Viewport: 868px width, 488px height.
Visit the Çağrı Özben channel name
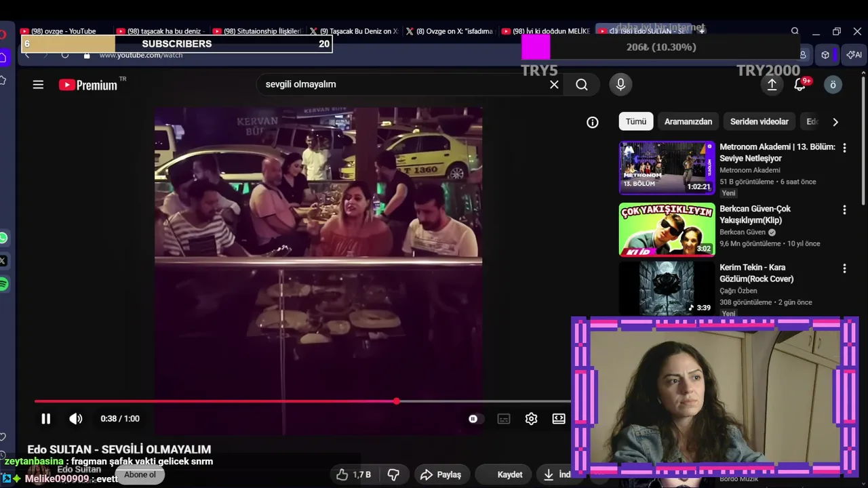[x=738, y=291]
